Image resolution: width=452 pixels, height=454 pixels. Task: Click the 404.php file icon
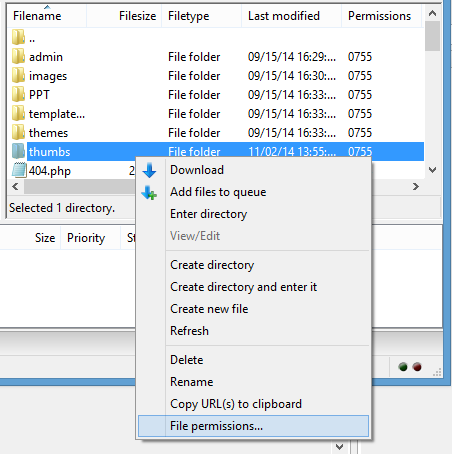(19, 170)
